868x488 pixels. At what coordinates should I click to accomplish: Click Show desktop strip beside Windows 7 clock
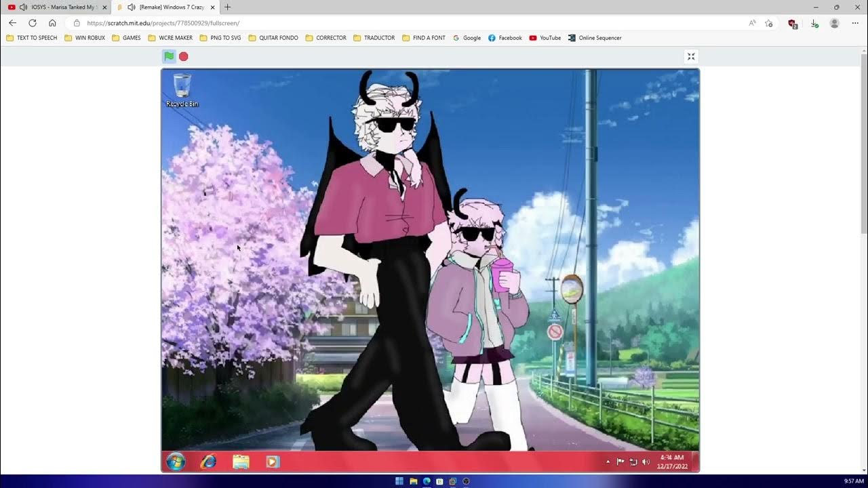click(695, 462)
